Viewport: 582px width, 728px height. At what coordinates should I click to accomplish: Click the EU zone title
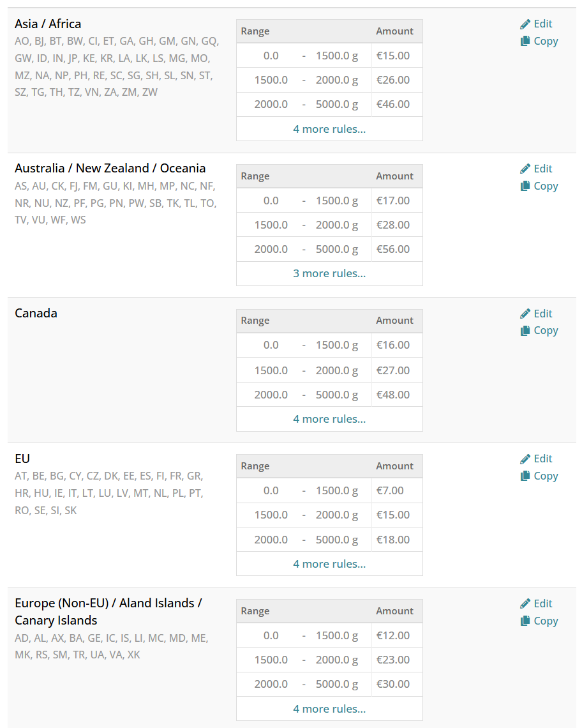[x=22, y=459]
